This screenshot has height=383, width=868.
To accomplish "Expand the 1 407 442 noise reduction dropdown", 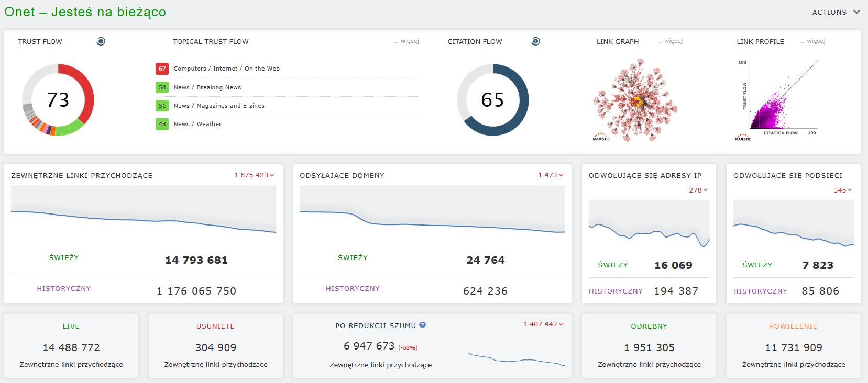I will (543, 324).
